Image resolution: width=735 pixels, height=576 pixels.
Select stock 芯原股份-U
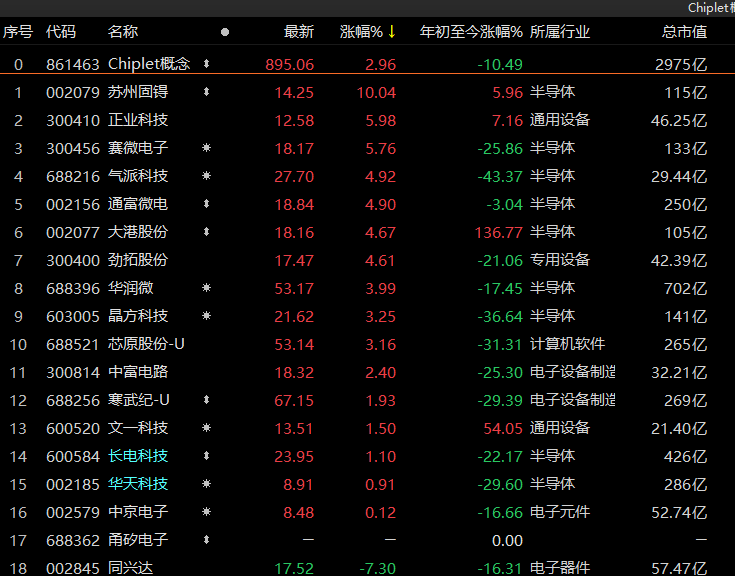point(146,344)
